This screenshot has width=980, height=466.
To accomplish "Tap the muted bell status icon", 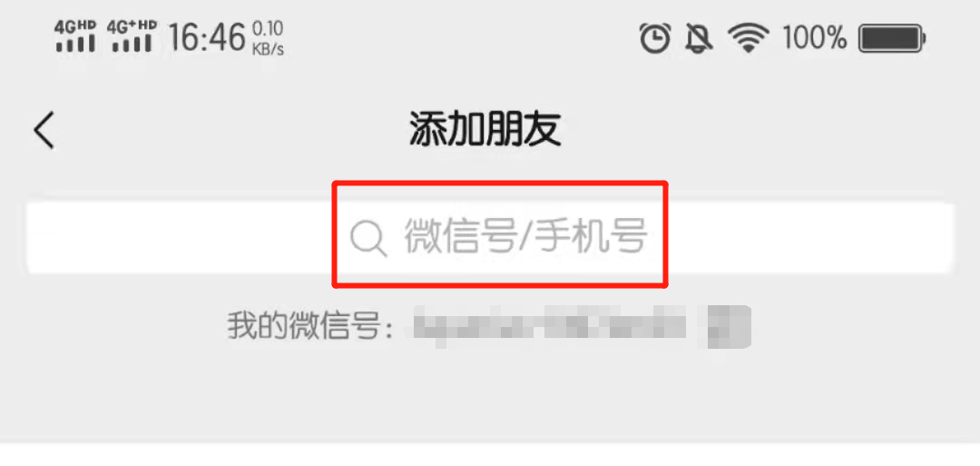I will [700, 37].
